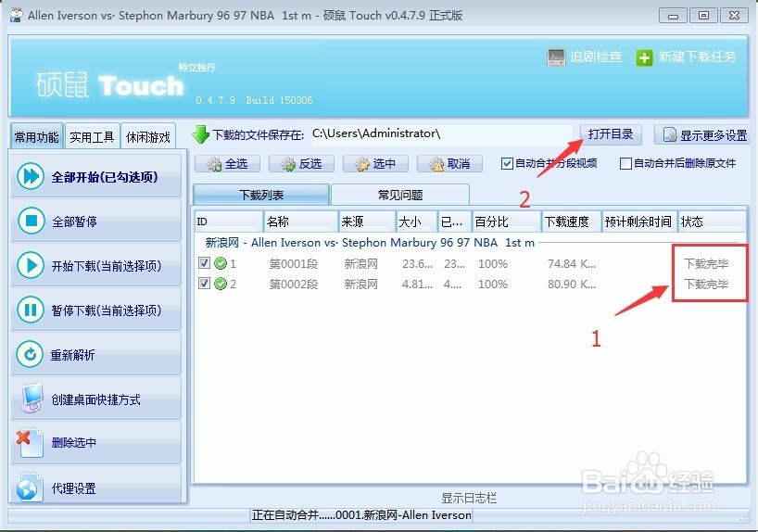Screen dimensions: 758x532
Task: Click 暂停下载(当前选择项) button
Action: (96, 310)
